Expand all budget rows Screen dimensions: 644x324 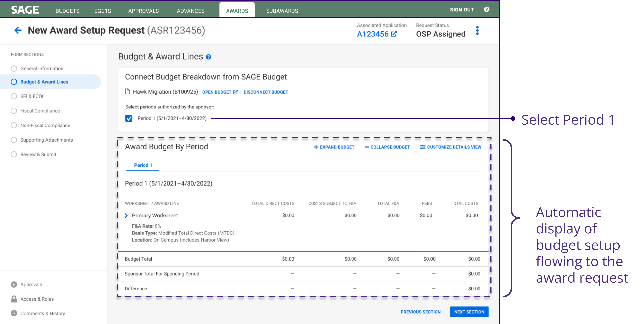coord(334,147)
